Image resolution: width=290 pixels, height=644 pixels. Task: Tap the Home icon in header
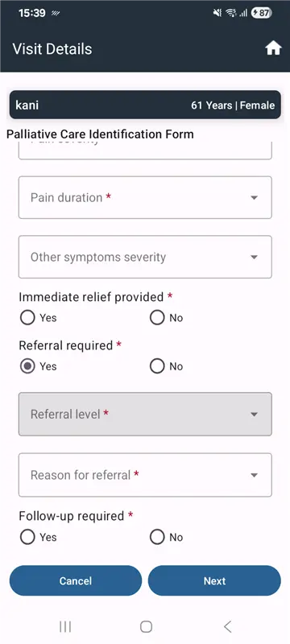click(273, 49)
